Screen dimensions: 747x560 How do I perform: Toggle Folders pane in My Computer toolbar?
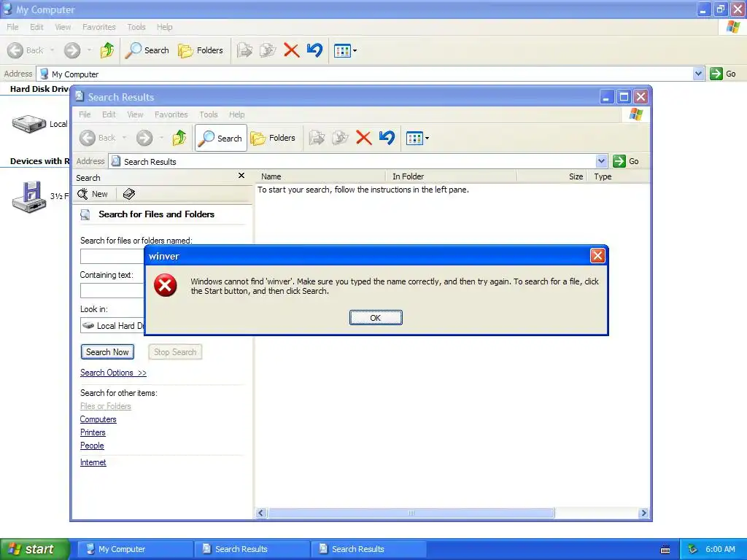tap(201, 50)
